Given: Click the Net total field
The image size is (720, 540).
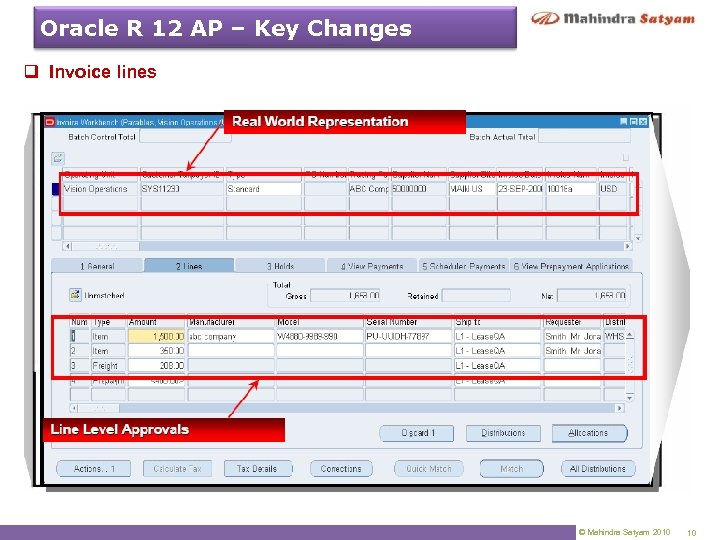Looking at the screenshot, I should 591,295.
